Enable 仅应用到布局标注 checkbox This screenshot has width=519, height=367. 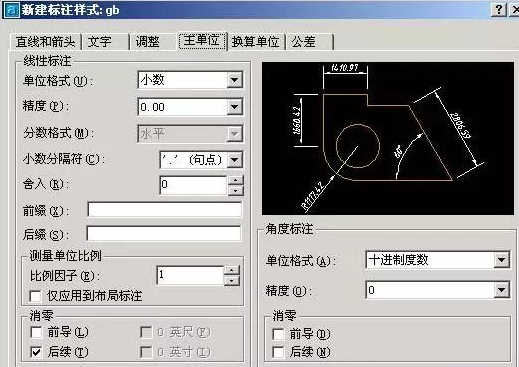coord(35,296)
